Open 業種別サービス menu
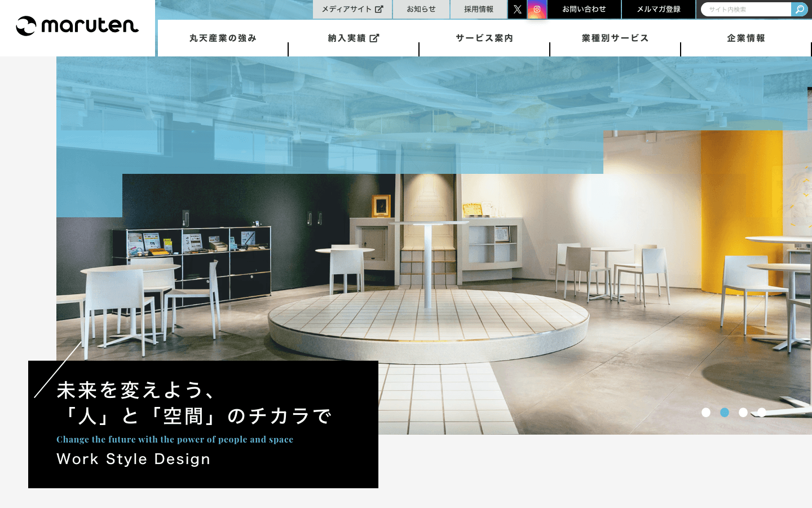 point(615,38)
